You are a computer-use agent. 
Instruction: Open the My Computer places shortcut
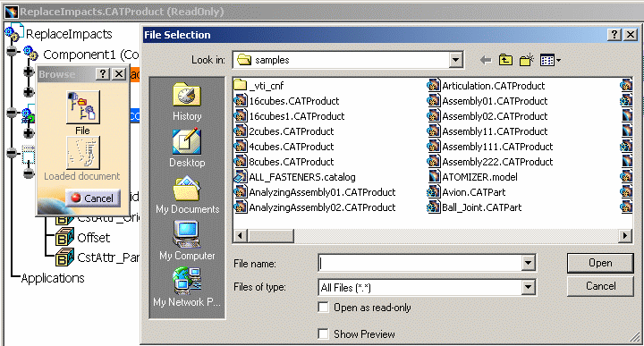[187, 241]
